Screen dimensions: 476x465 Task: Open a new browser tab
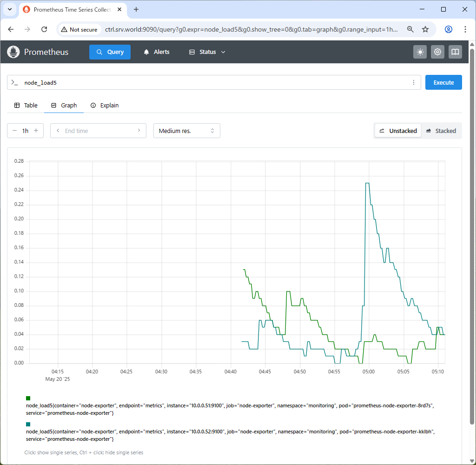pos(136,9)
